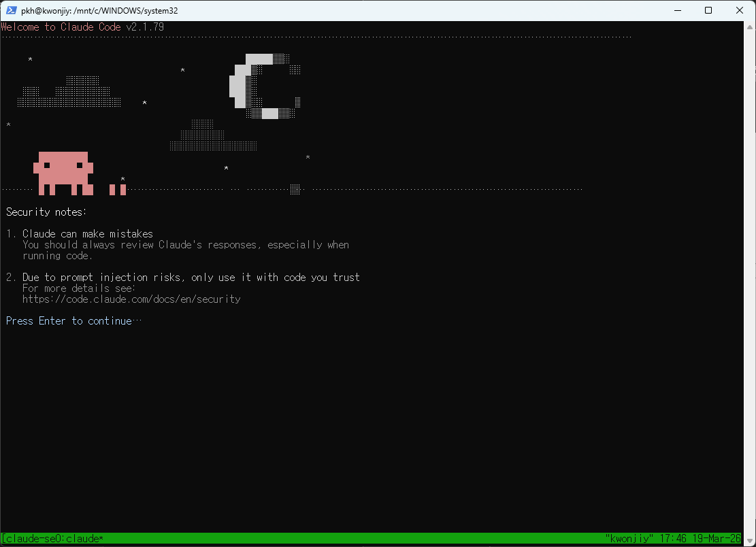Click the pink Claude pixel mascot
756x547 pixels.
point(63,173)
